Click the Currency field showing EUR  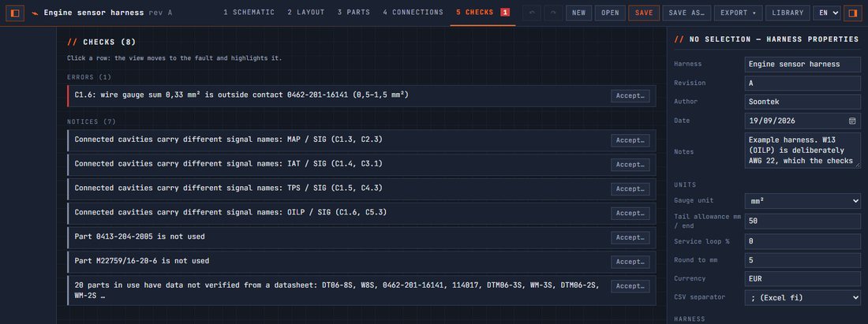point(803,279)
